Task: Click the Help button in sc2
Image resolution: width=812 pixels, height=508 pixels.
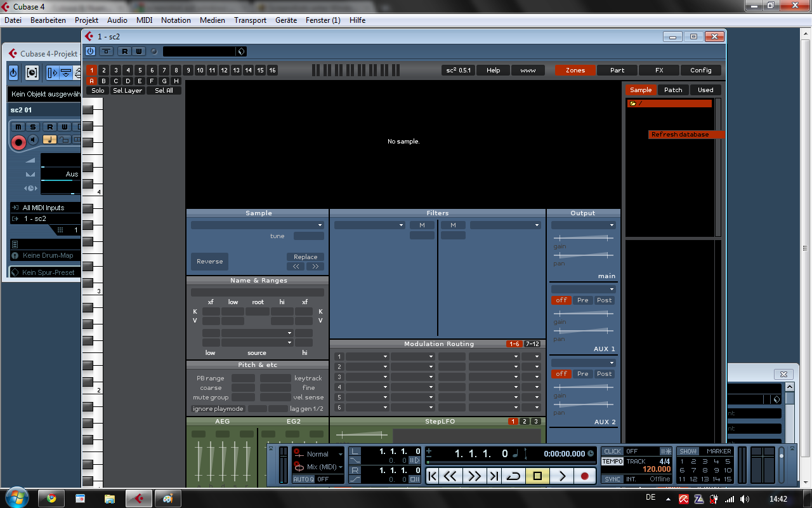Action: pos(493,70)
